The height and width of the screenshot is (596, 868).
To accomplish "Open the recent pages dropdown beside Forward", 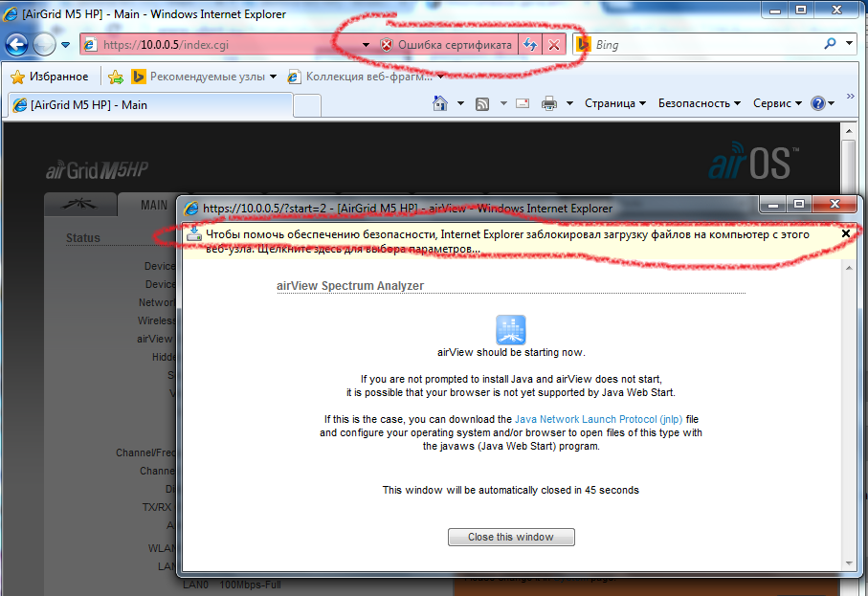I will [65, 45].
